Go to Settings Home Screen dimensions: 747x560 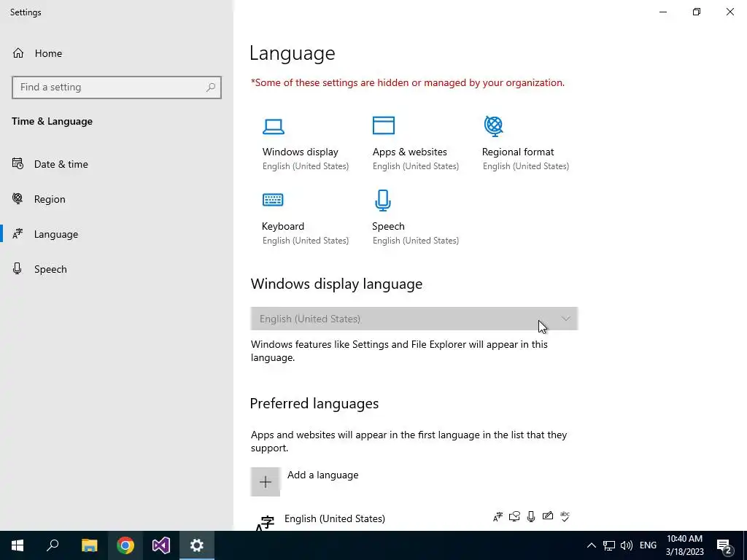tap(48, 53)
